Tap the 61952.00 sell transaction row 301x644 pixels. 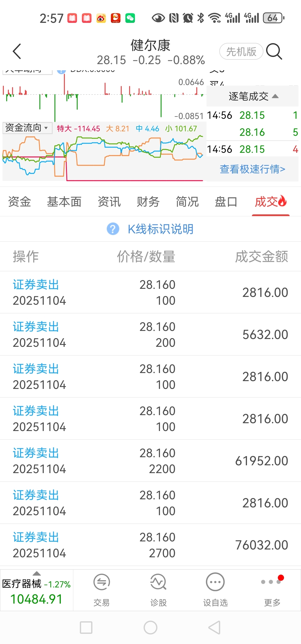[151, 461]
